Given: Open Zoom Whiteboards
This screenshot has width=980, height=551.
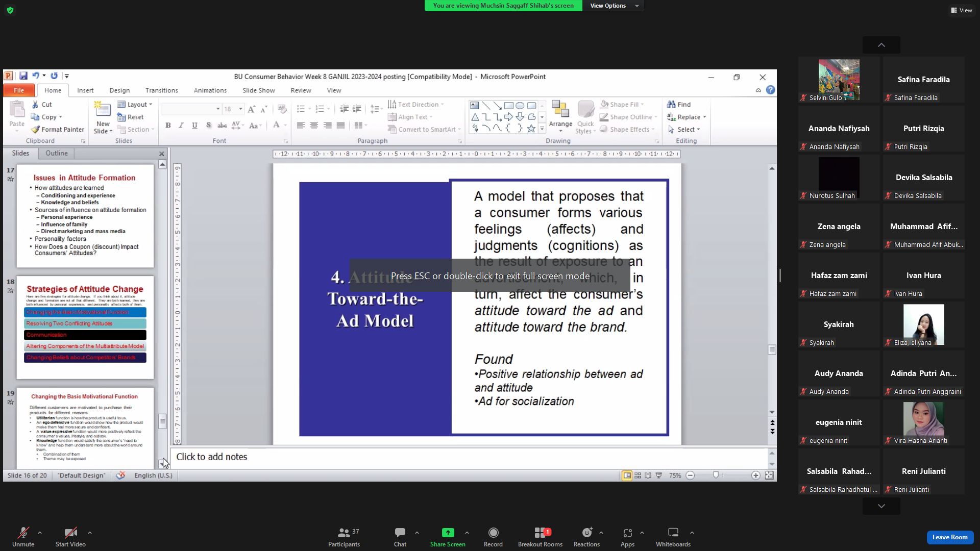Looking at the screenshot, I should tap(673, 537).
